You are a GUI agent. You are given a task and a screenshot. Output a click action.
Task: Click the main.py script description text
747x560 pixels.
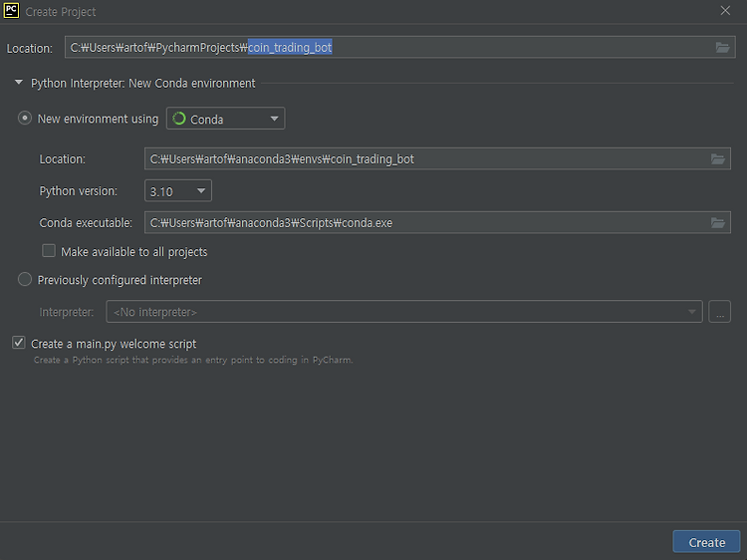pyautogui.click(x=193, y=360)
